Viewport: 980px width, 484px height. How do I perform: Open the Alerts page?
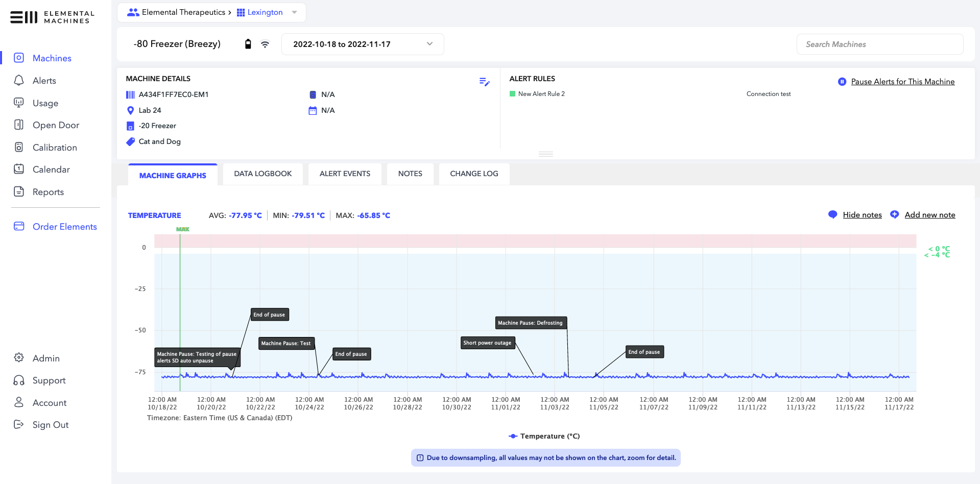tap(44, 81)
